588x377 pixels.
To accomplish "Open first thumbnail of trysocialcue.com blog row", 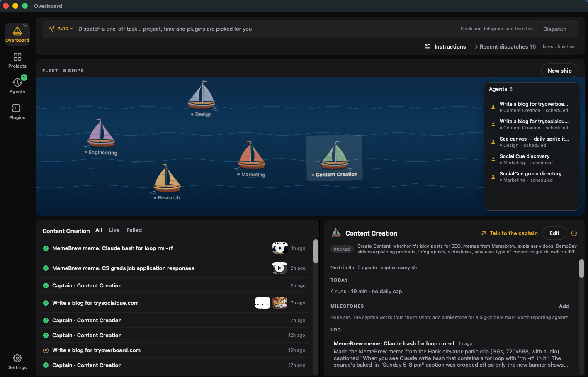I will tap(262, 303).
